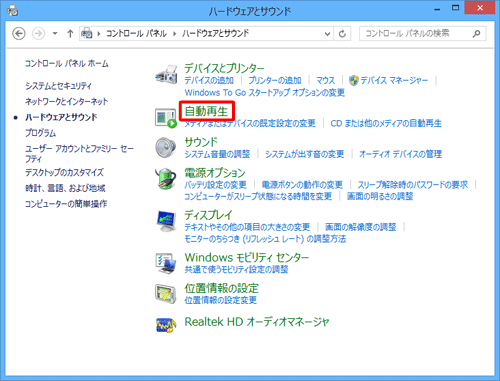Click バッテリ設定の変更 link

(215, 185)
